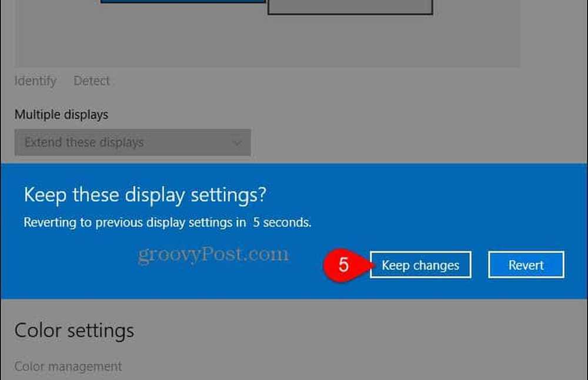Screen dimensions: 588x380
Task: Open the Color management link
Action: click(x=68, y=366)
